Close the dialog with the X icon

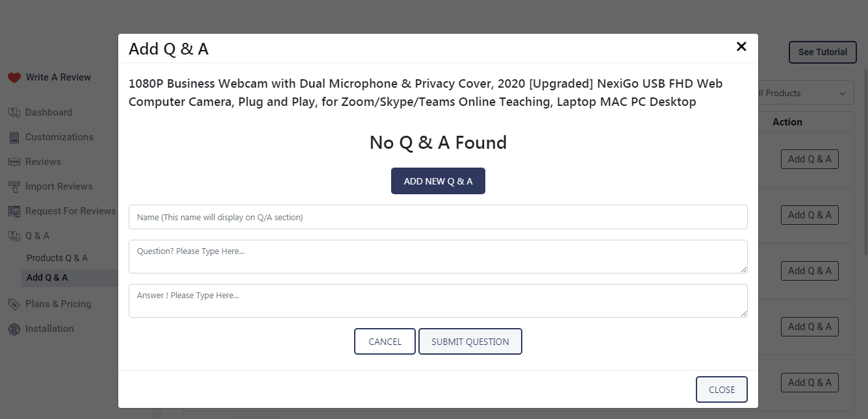(x=741, y=47)
